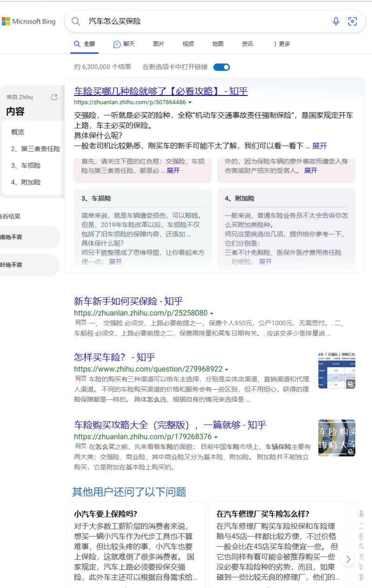Screen dimensions: 372x588
Task: Open 新车新手如何买保险 result link
Action: click(x=128, y=301)
